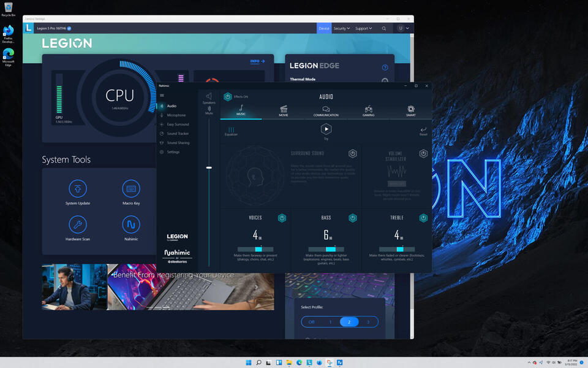Play the Try audio sample

pos(326,129)
